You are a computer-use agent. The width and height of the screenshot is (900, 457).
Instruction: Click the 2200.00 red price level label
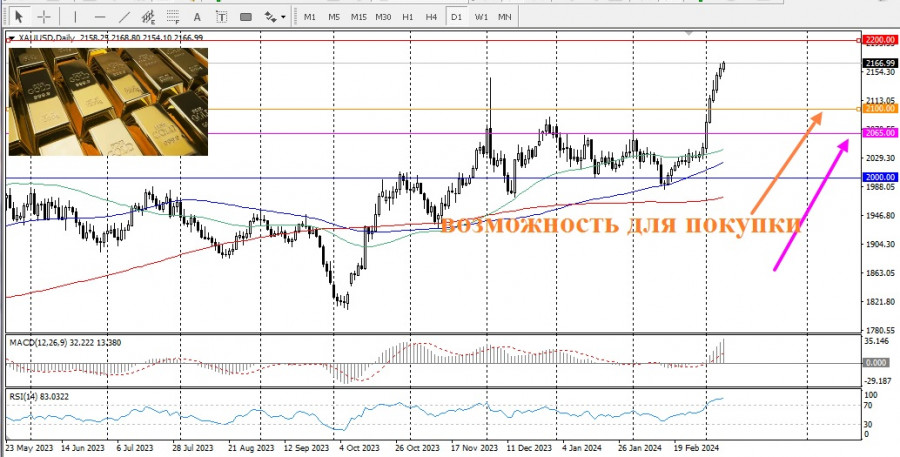(880, 40)
